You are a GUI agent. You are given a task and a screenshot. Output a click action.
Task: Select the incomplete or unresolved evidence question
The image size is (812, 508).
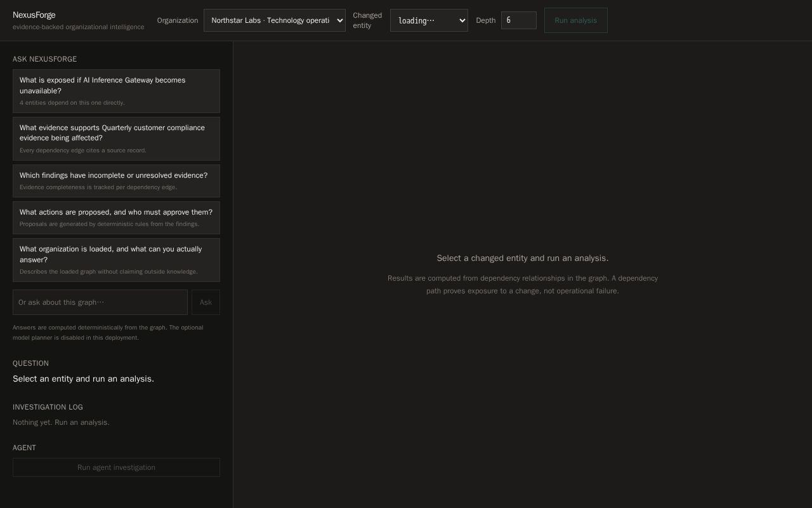point(116,181)
